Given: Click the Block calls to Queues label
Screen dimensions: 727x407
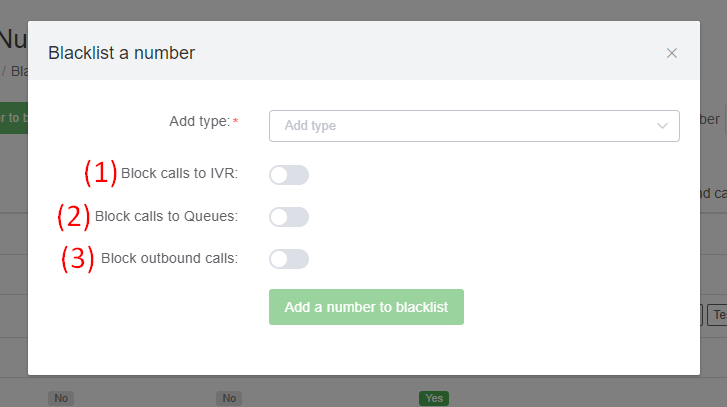Looking at the screenshot, I should click(x=166, y=216).
